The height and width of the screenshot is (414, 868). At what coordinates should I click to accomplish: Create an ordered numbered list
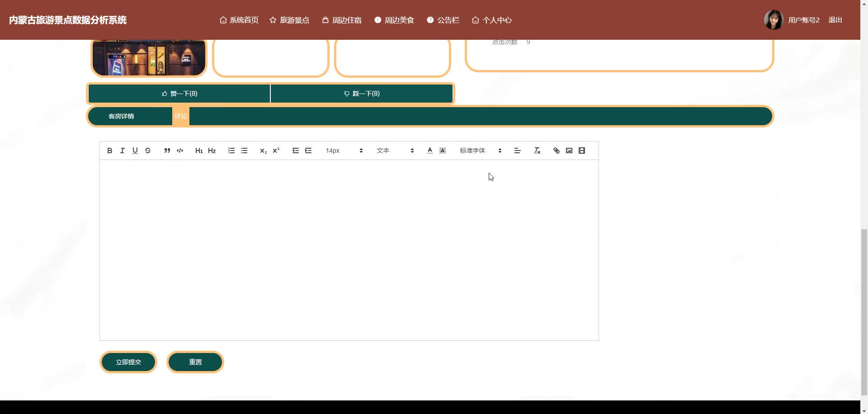coord(231,151)
